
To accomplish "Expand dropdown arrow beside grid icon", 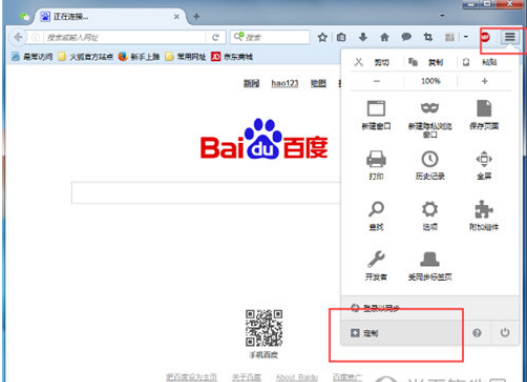I will [466, 37].
